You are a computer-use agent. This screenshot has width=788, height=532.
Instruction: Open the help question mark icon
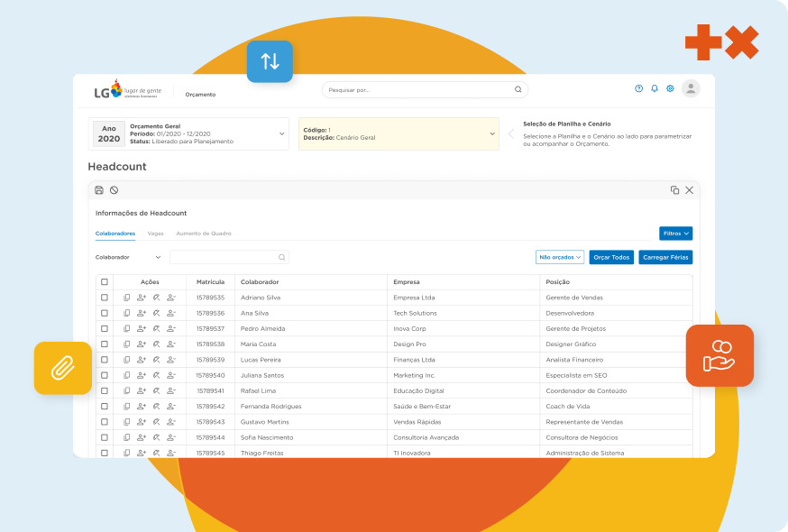[639, 88]
